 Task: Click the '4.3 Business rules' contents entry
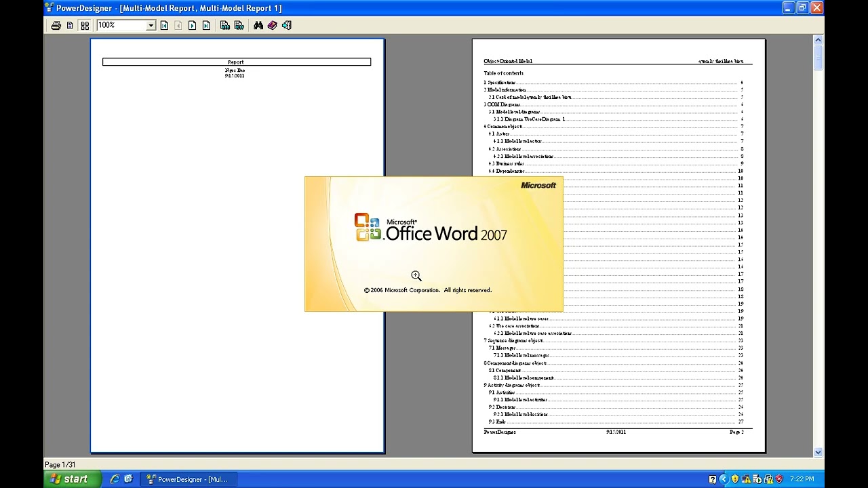(x=506, y=163)
